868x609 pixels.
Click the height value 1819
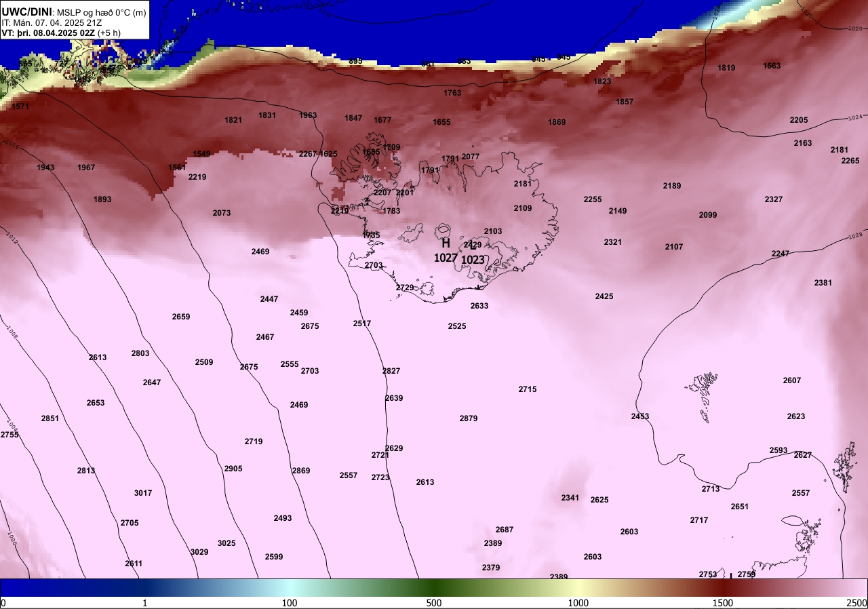click(726, 68)
